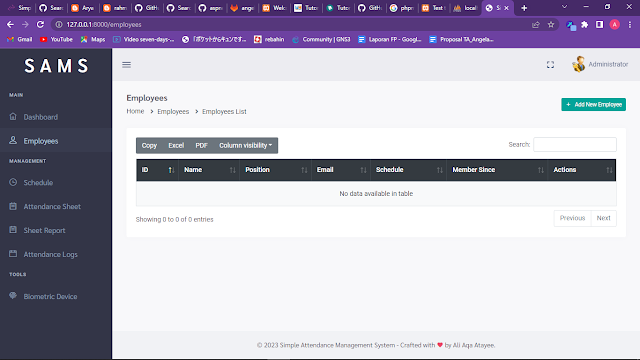
Task: Switch to the phpmyadmin browser tab
Action: [402, 8]
